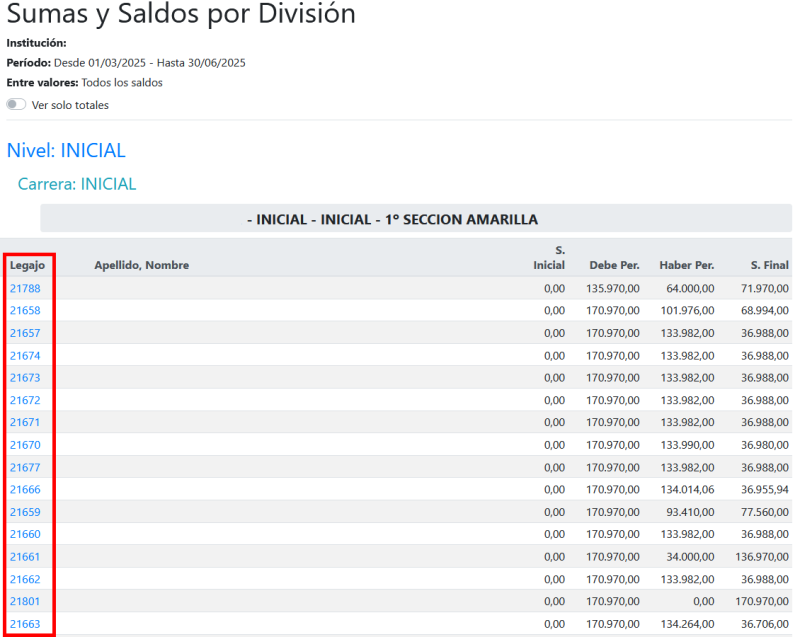Click legajo 21659 link
Image resolution: width=800 pixels, height=637 pixels.
coord(25,512)
